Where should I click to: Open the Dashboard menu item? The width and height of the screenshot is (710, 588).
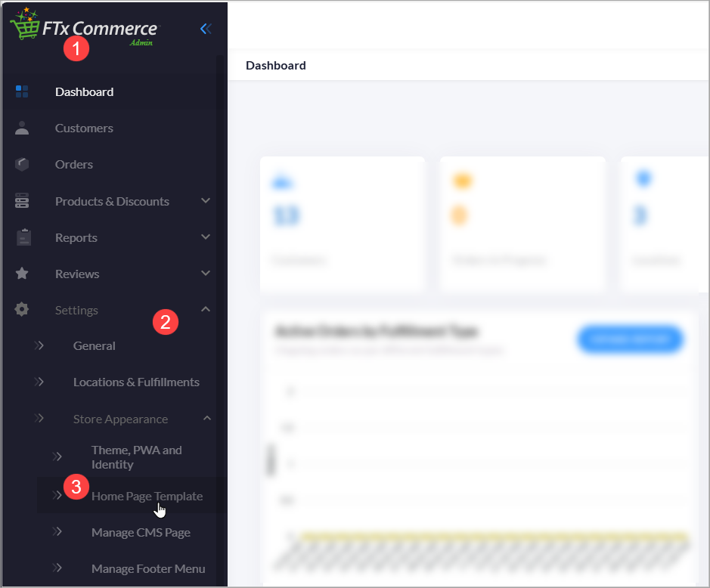(x=84, y=92)
